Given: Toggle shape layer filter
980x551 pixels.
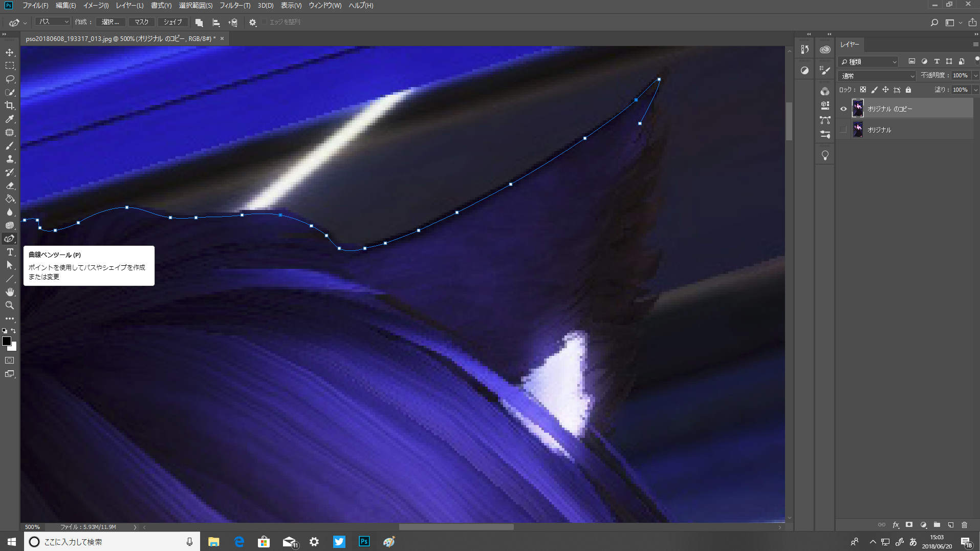Looking at the screenshot, I should click(949, 61).
